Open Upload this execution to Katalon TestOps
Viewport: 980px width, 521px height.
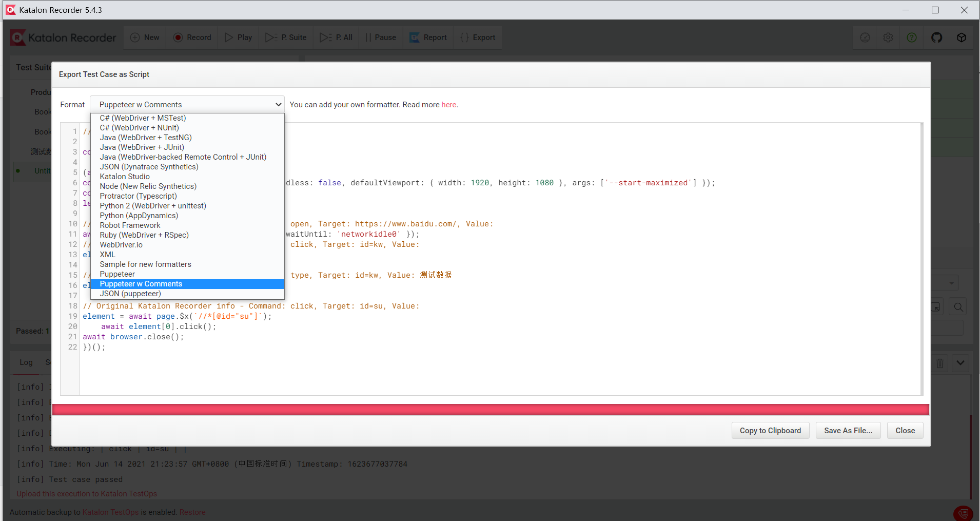(87, 494)
